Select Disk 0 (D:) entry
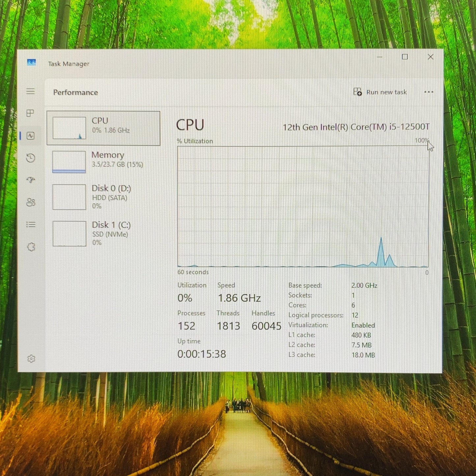This screenshot has width=476, height=476. pyautogui.click(x=103, y=197)
